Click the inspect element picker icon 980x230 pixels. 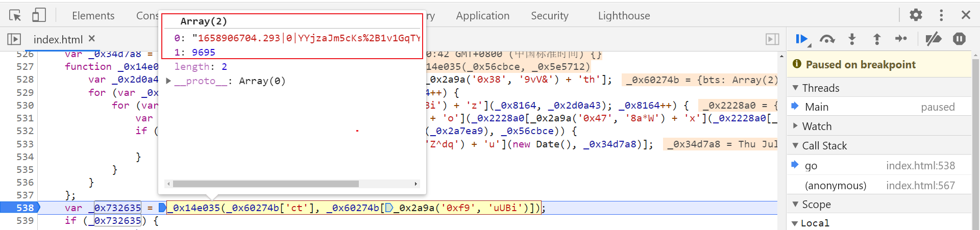point(15,15)
